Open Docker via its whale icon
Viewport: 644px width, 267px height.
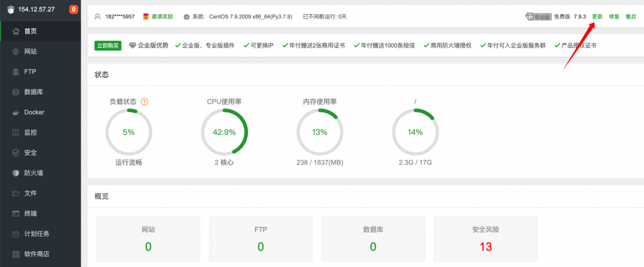[16, 112]
